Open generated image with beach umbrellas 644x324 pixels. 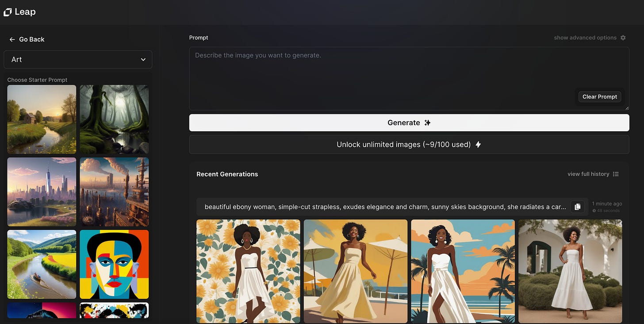point(356,271)
